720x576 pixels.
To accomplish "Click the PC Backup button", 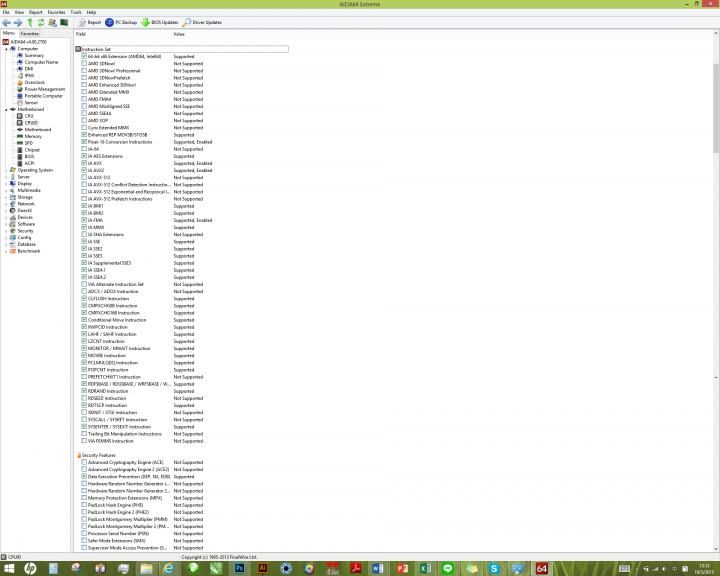I will pyautogui.click(x=121, y=23).
